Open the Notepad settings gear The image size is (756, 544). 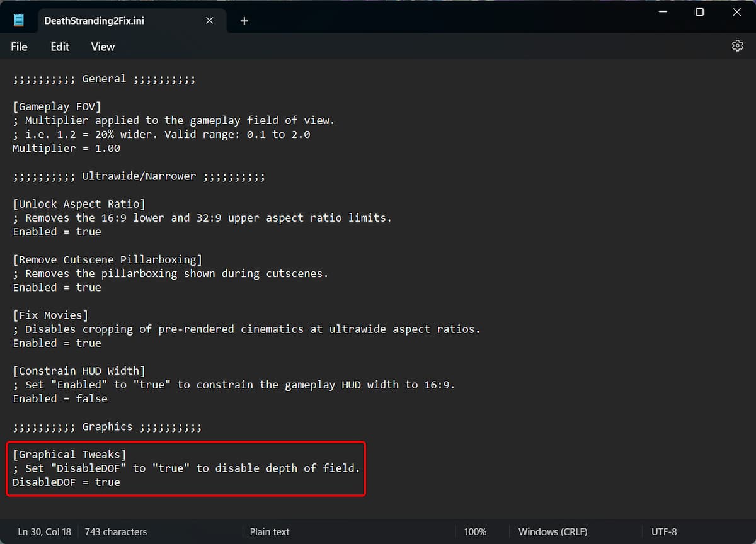(x=737, y=46)
